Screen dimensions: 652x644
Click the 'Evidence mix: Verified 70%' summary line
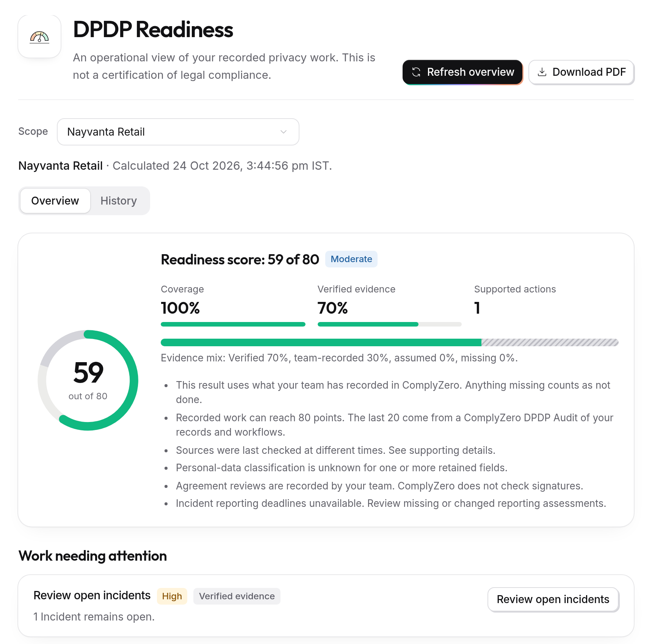(339, 358)
